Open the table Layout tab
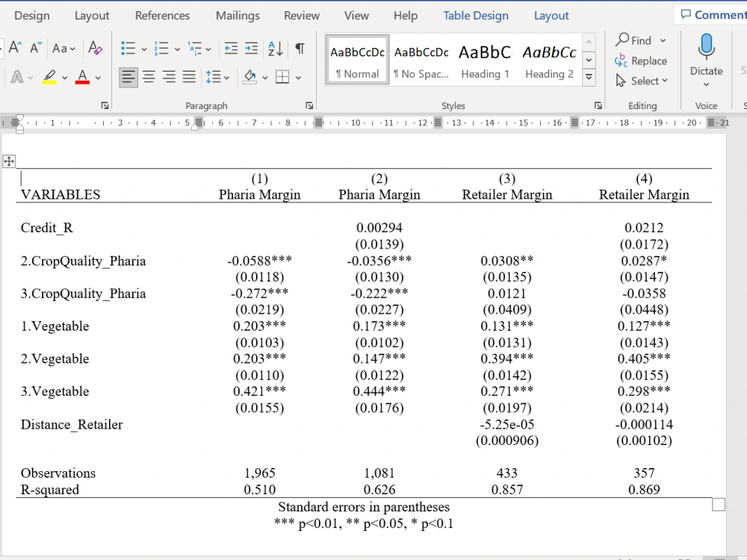Image resolution: width=747 pixels, height=560 pixels. pos(551,16)
